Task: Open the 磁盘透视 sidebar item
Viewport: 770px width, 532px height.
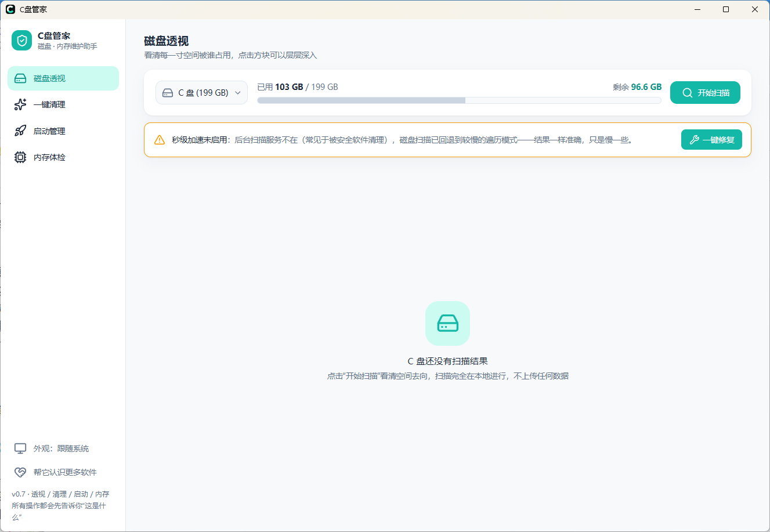Action: tap(63, 78)
